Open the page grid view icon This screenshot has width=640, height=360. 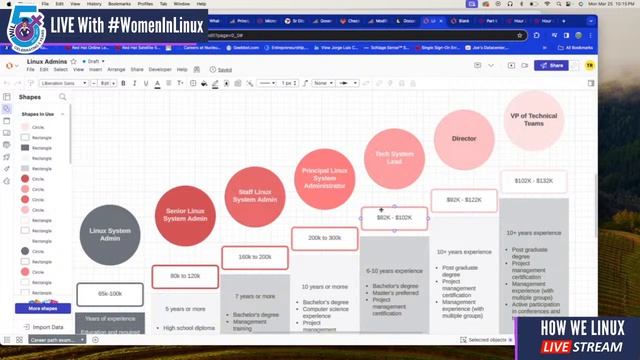pyautogui.click(x=19, y=340)
